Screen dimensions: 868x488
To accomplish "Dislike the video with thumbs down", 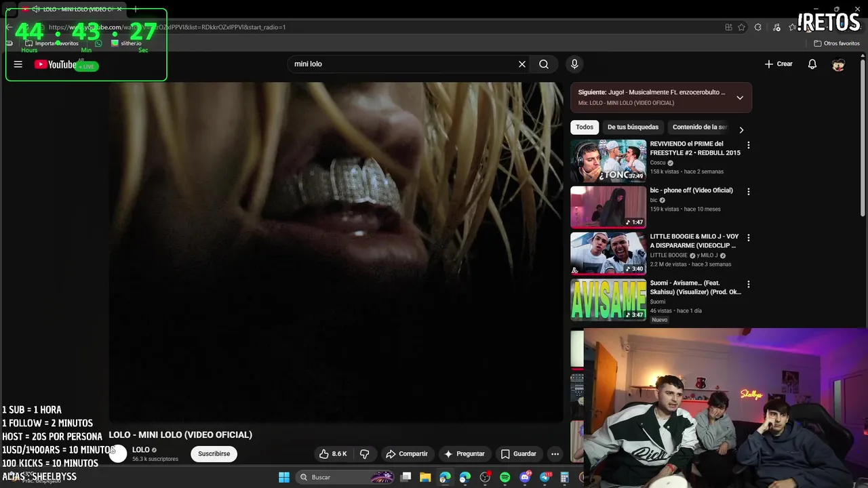I will pos(365,454).
